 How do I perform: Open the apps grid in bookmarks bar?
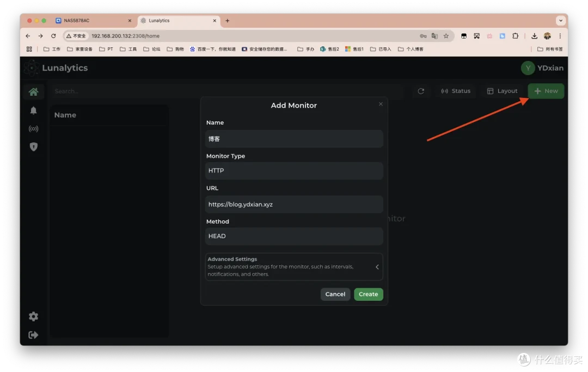point(29,49)
